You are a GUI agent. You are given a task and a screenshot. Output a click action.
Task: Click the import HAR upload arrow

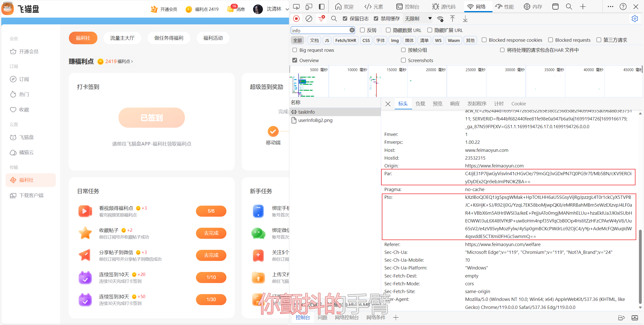(452, 19)
